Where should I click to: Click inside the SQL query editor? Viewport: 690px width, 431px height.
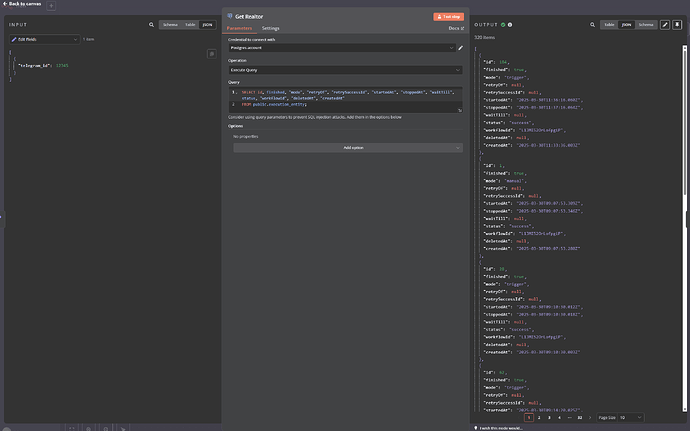(345, 99)
